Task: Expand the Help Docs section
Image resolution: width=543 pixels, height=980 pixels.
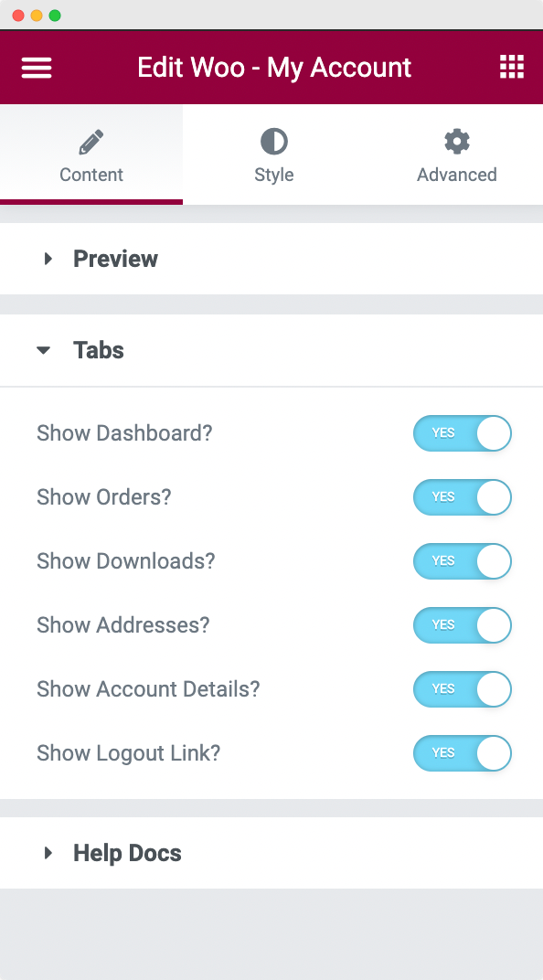Action: point(127,852)
